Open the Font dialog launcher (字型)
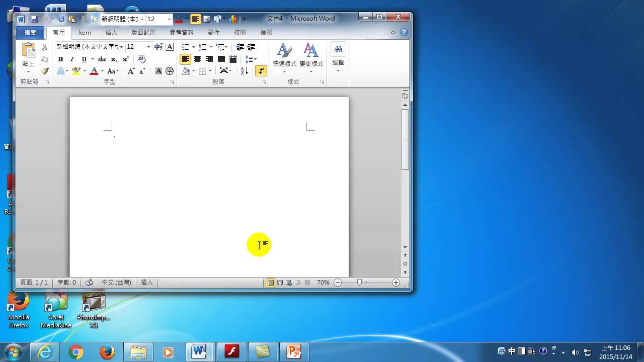644x362 pixels. [x=172, y=82]
